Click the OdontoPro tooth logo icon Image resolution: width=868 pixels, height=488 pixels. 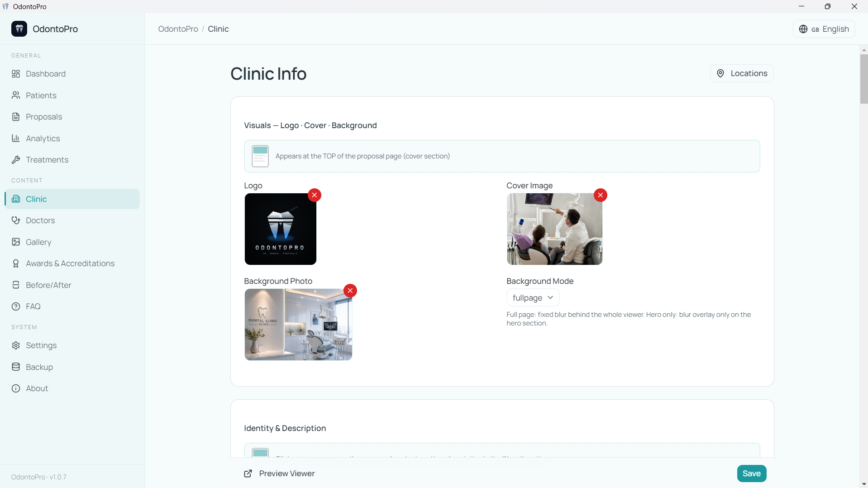(19, 29)
